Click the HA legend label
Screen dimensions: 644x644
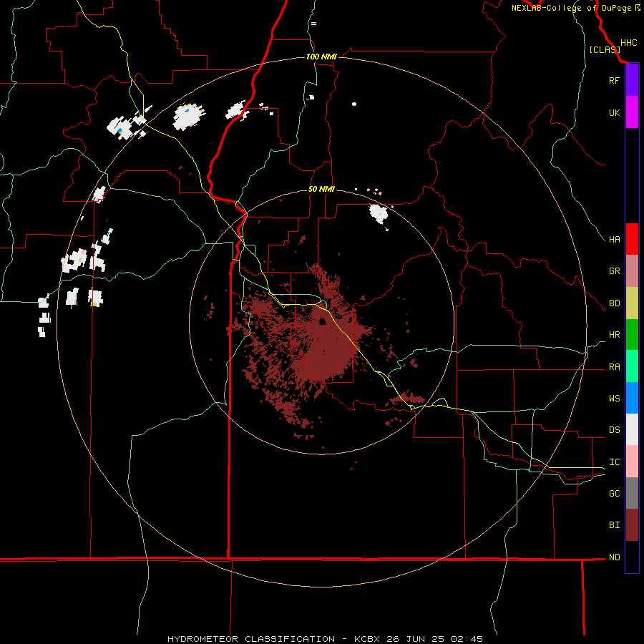tap(614, 240)
